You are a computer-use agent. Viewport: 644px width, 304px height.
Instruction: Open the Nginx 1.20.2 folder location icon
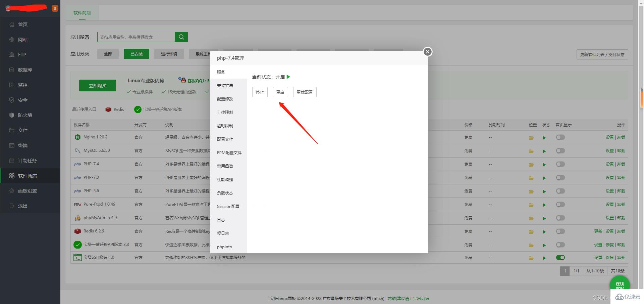pyautogui.click(x=531, y=138)
